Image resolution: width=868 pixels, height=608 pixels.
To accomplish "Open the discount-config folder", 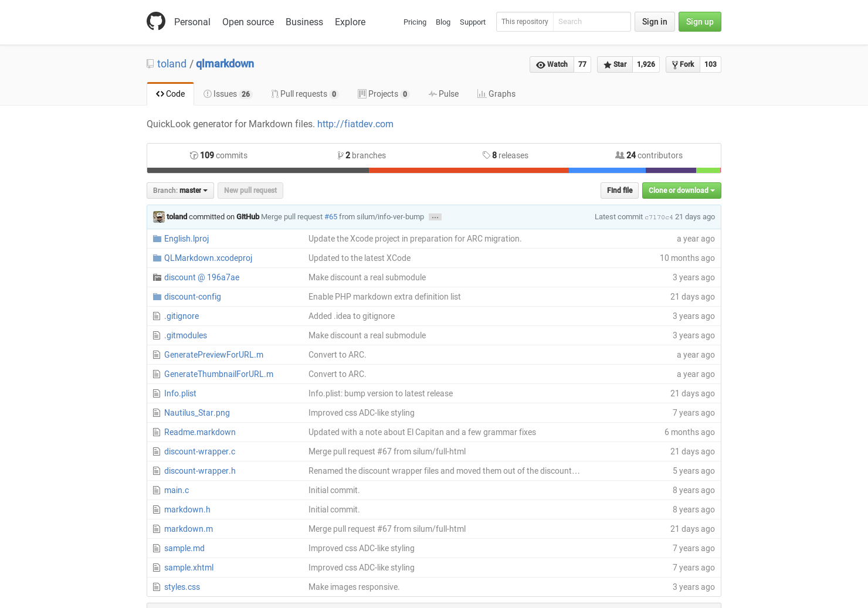I will 192,297.
